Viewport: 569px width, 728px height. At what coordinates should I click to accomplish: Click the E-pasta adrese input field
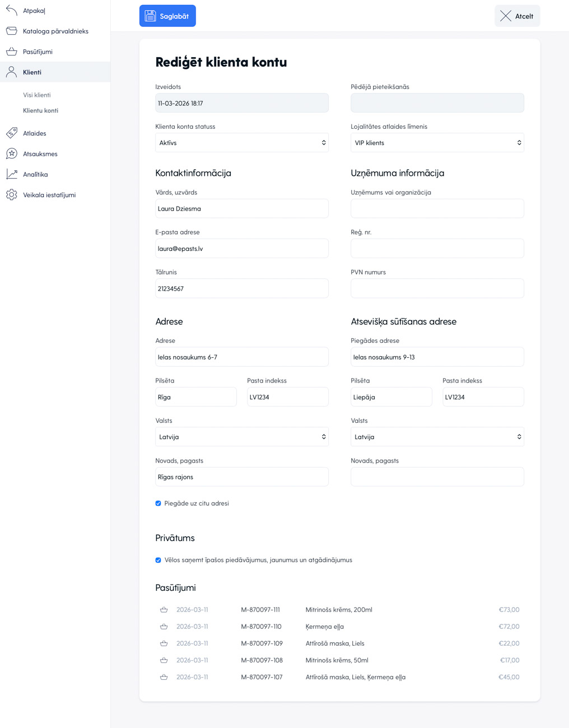[241, 249]
